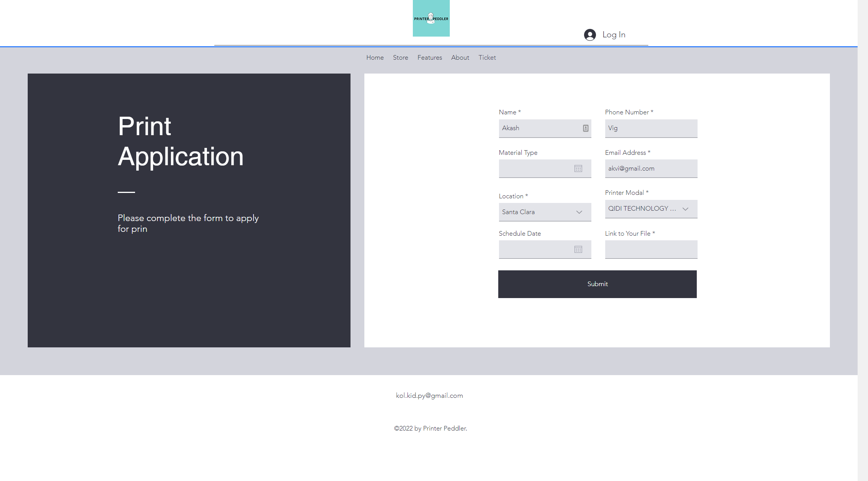Click the Link to Your File field

pos(651,250)
